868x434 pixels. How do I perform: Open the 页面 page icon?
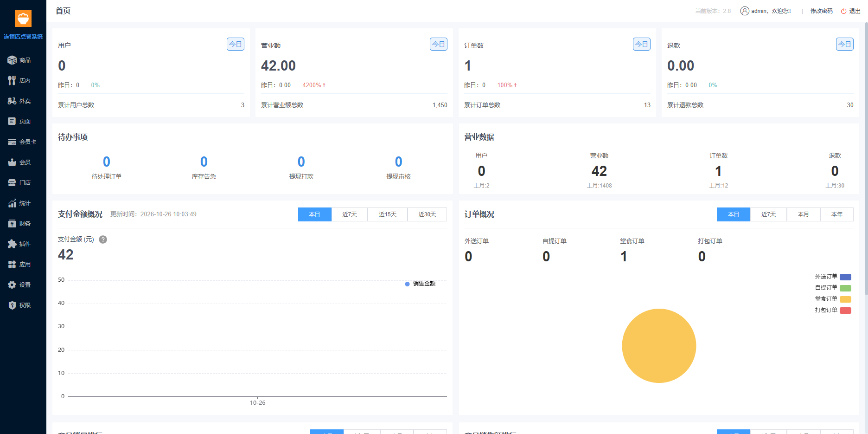coord(12,122)
